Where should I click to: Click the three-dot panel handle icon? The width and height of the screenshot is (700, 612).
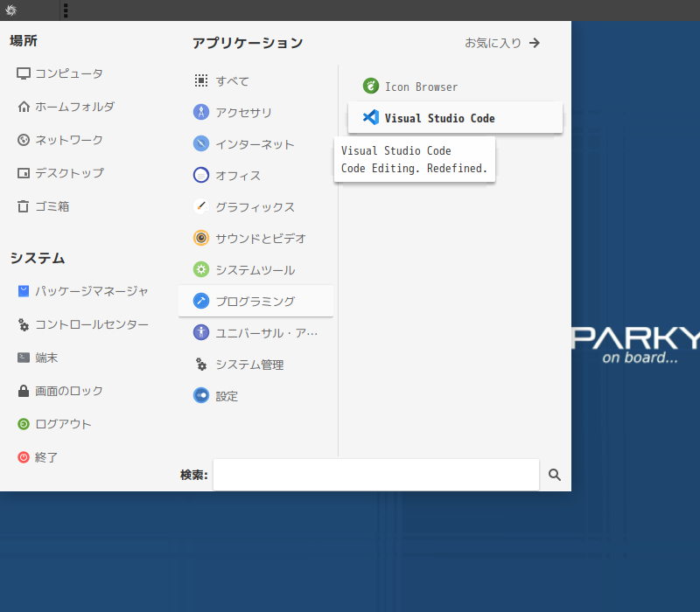[66, 10]
